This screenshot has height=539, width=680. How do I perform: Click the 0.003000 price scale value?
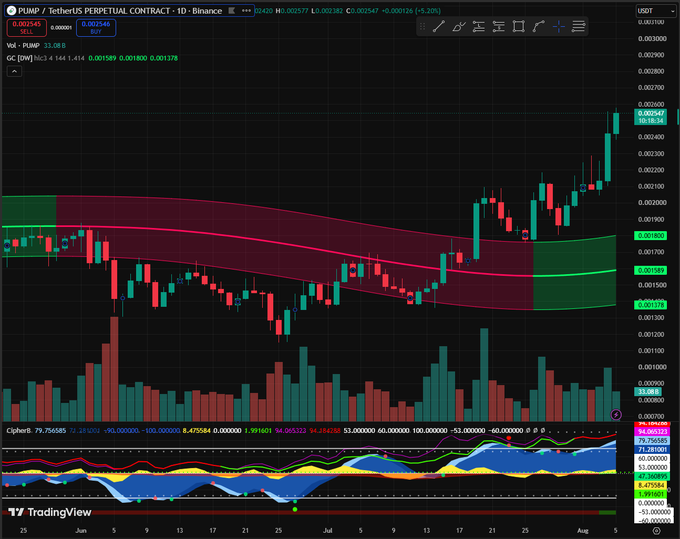coord(652,39)
